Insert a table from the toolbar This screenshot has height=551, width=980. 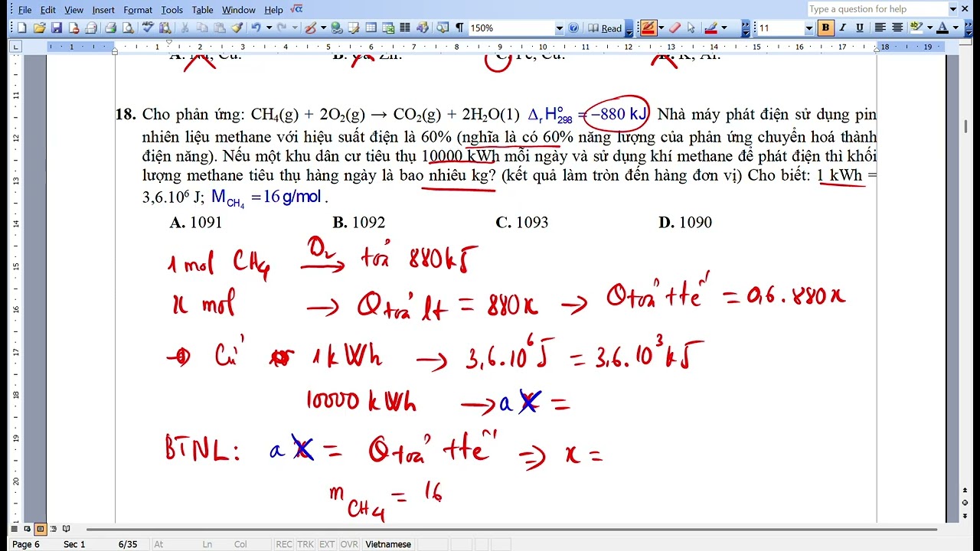coord(371,28)
